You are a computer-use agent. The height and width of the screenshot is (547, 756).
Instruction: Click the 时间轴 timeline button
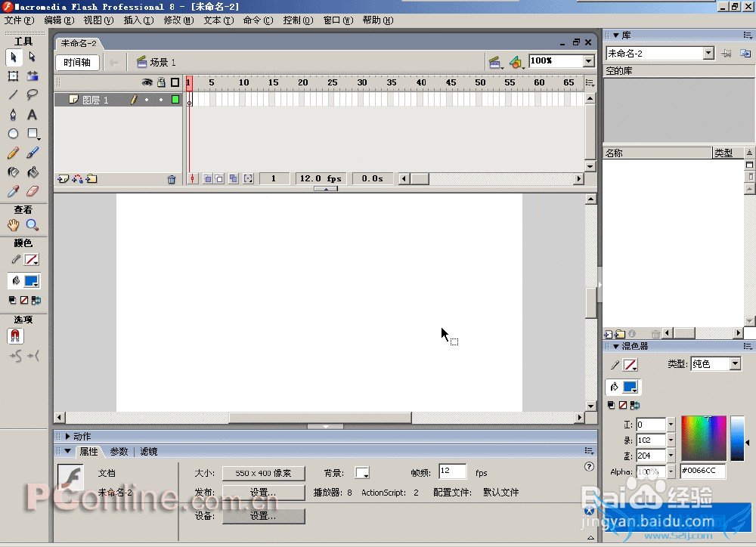77,63
